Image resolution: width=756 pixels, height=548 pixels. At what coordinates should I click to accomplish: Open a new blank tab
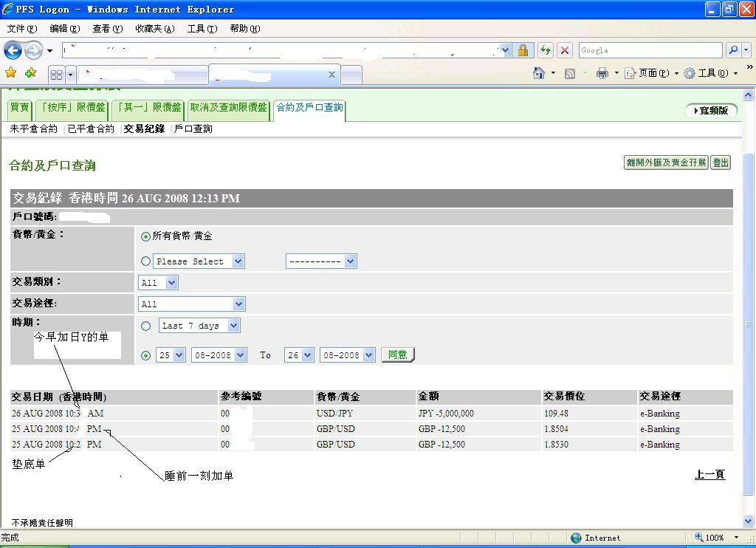[x=351, y=75]
